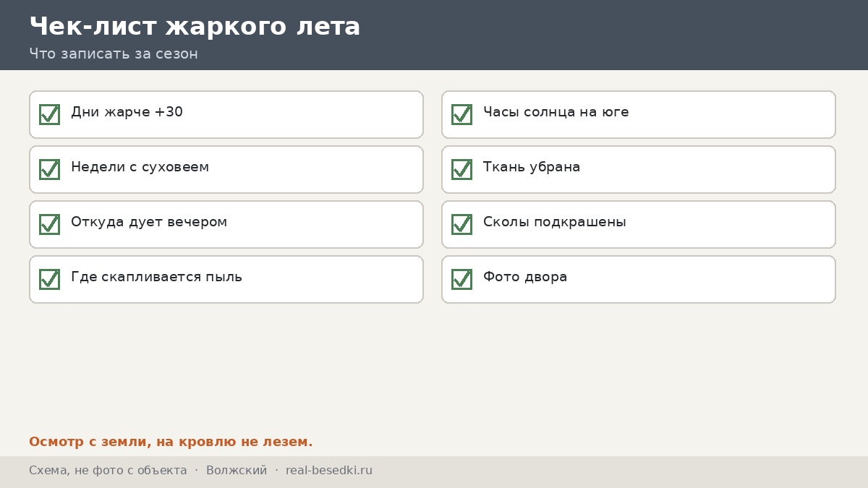Click the "Часы солнца на юге" label
868x488 pixels.
coord(556,112)
